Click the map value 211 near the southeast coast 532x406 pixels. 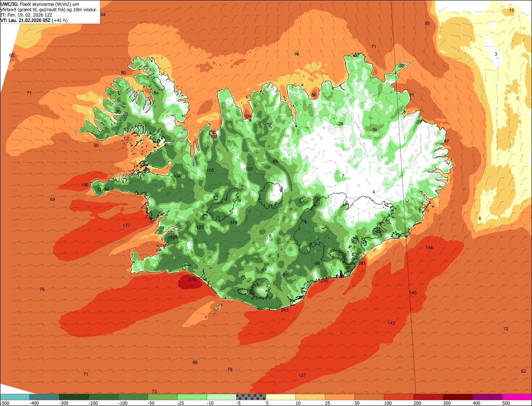[x=362, y=263]
